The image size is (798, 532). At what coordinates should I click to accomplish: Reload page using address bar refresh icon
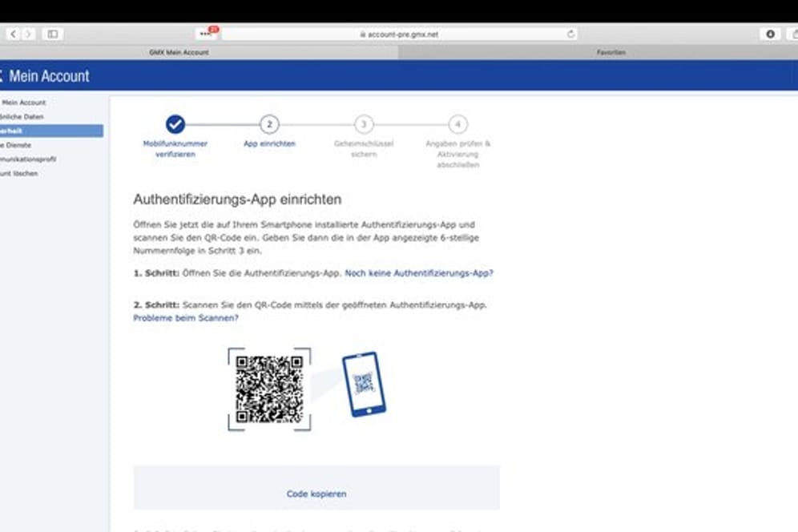click(x=571, y=34)
